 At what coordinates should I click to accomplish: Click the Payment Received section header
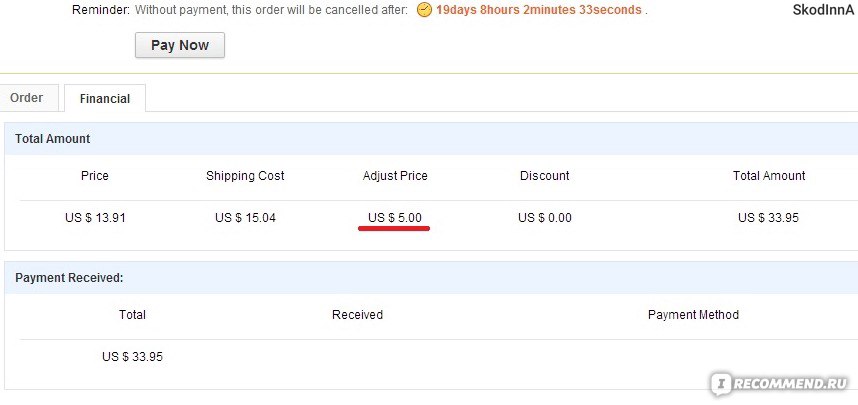[69, 277]
